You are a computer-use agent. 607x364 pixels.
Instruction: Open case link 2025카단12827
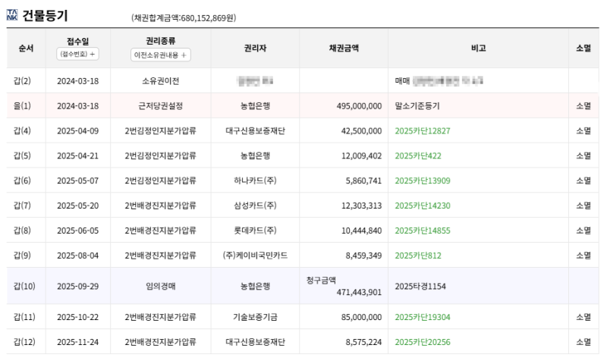pyautogui.click(x=423, y=130)
